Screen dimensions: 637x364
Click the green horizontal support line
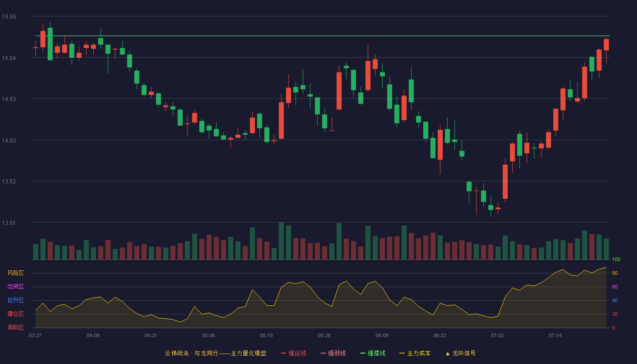click(322, 35)
